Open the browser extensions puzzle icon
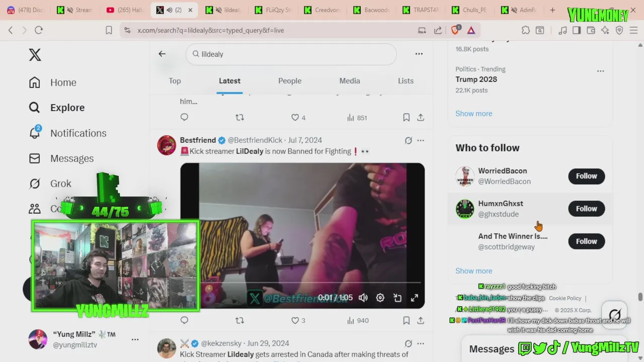Screen dimensions: 644x362 [x=526, y=30]
